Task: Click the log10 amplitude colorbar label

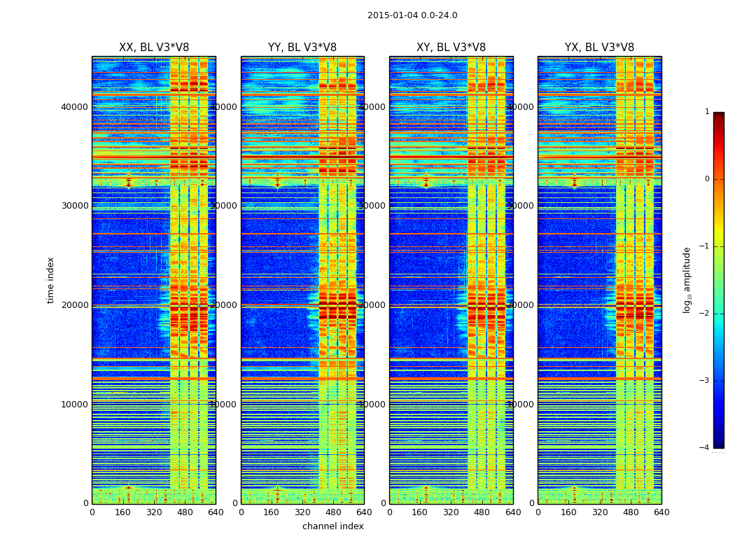Action: click(687, 280)
